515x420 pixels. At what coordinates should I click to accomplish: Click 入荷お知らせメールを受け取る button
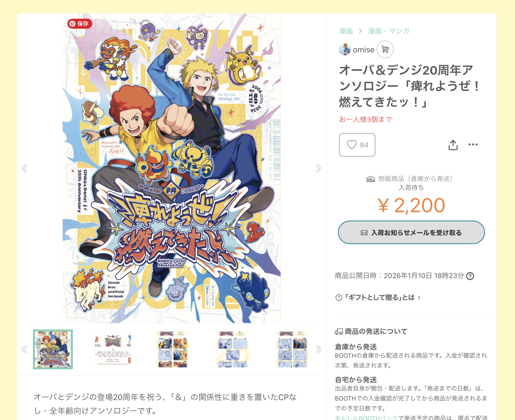click(x=411, y=232)
